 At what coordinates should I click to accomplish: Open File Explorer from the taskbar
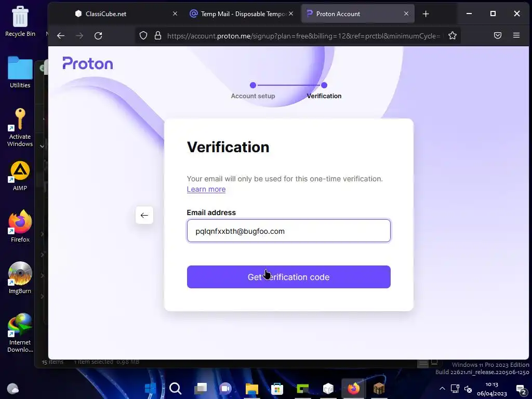click(252, 389)
